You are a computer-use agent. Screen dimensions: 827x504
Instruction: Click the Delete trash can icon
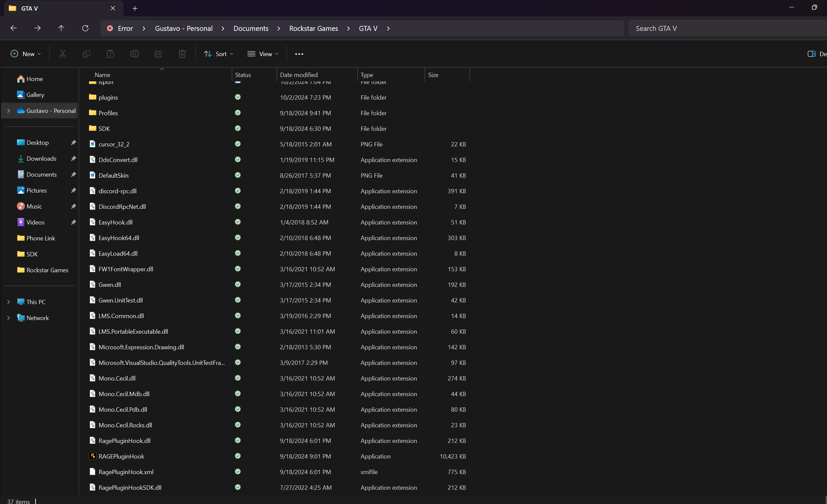coord(182,54)
